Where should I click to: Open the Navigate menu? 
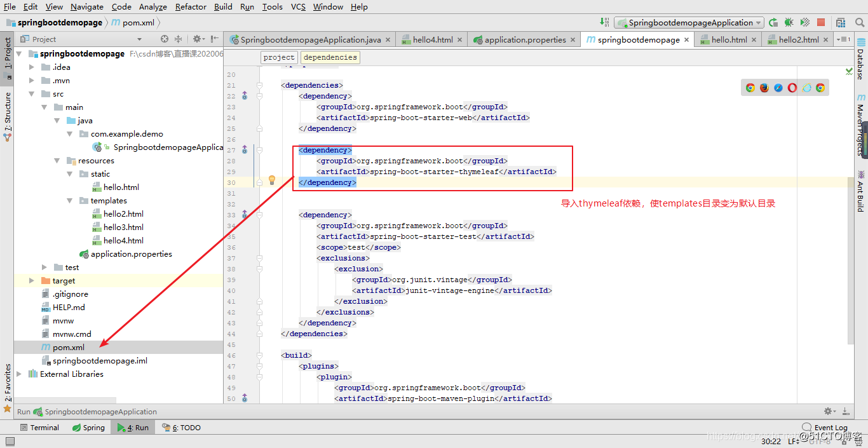[87, 6]
